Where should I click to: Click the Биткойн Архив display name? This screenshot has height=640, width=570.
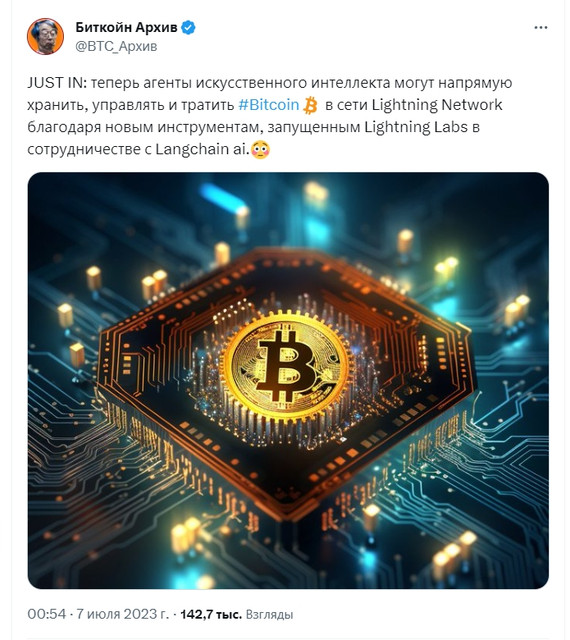127,27
